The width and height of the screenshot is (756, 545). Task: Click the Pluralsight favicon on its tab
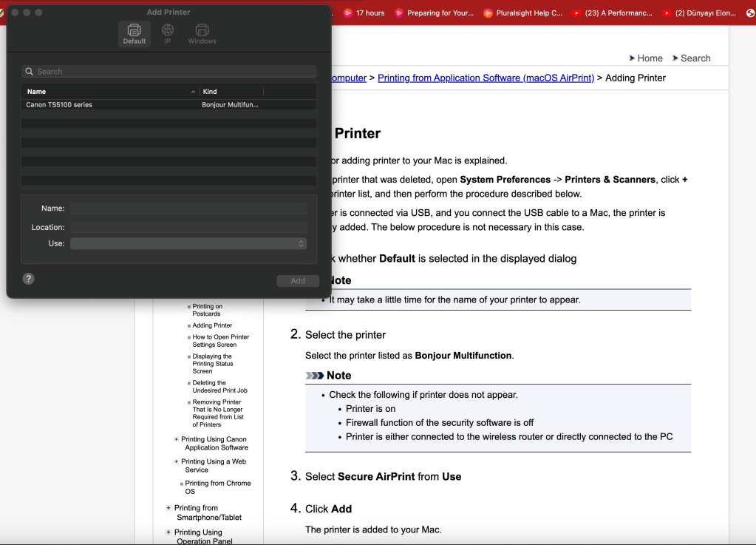[x=488, y=13]
